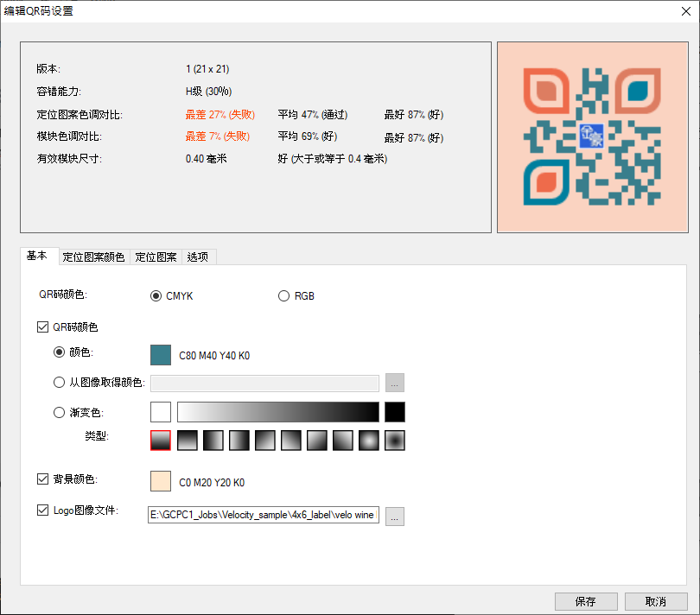Click the 从图像取得颜色 image path field

[x=264, y=384]
